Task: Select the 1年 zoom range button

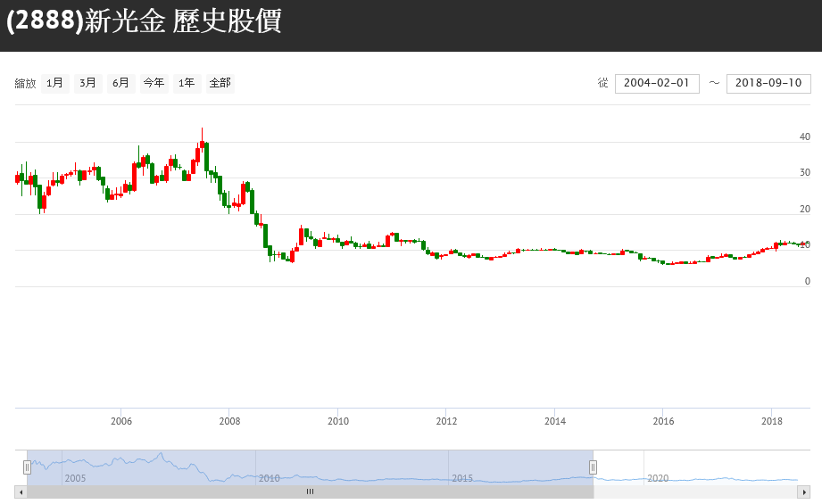Action: (x=187, y=83)
